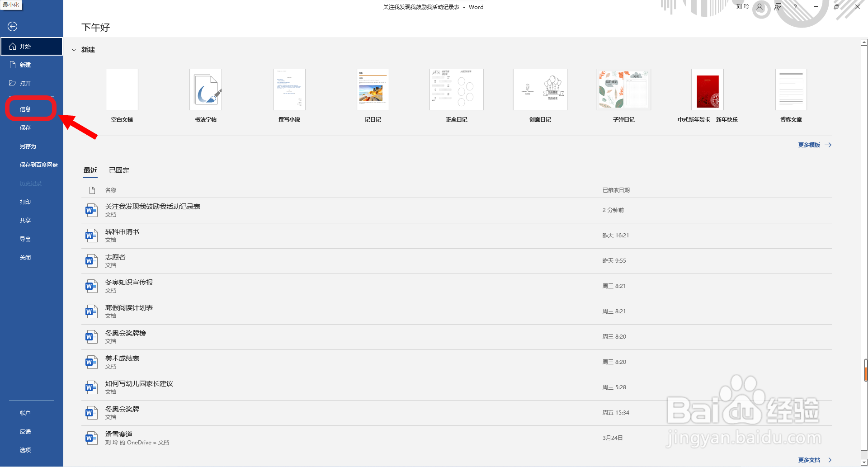Click the file icon in list header
Viewport: 868px width, 467px height.
pyautogui.click(x=92, y=190)
